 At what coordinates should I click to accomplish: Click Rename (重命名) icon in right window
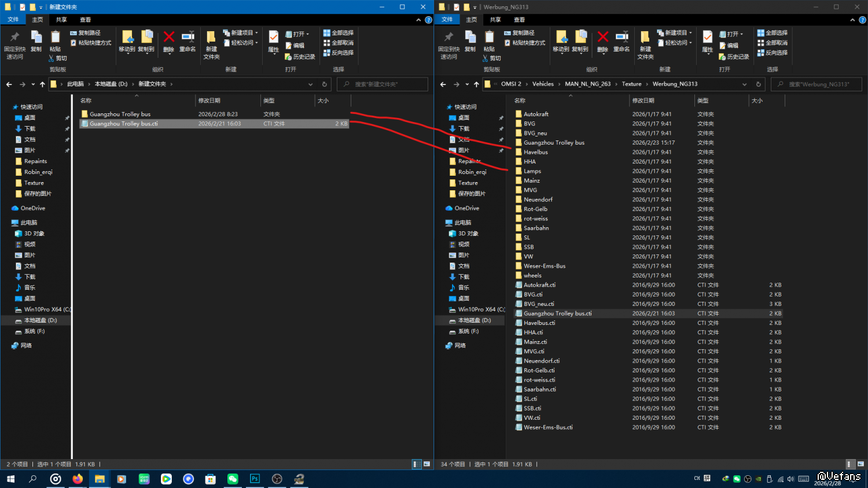[621, 41]
